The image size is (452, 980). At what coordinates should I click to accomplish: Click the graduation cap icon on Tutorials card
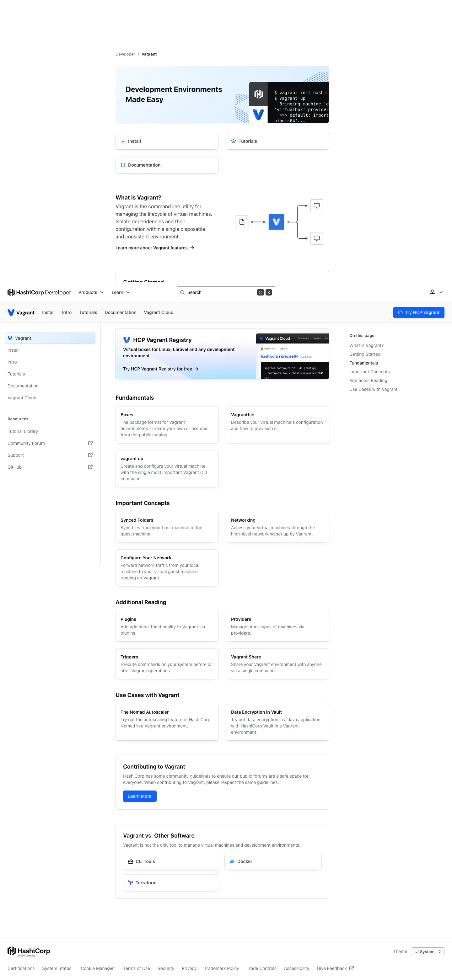pyautogui.click(x=234, y=141)
